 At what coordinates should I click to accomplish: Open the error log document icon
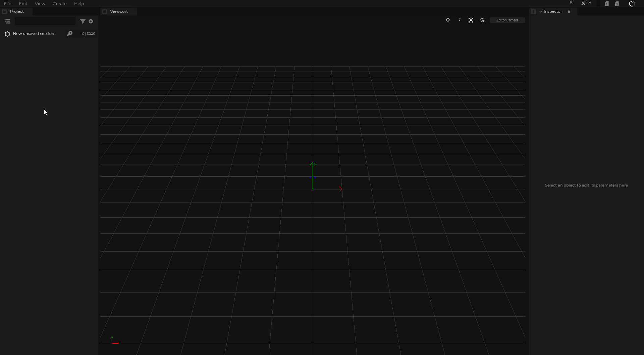coord(607,4)
